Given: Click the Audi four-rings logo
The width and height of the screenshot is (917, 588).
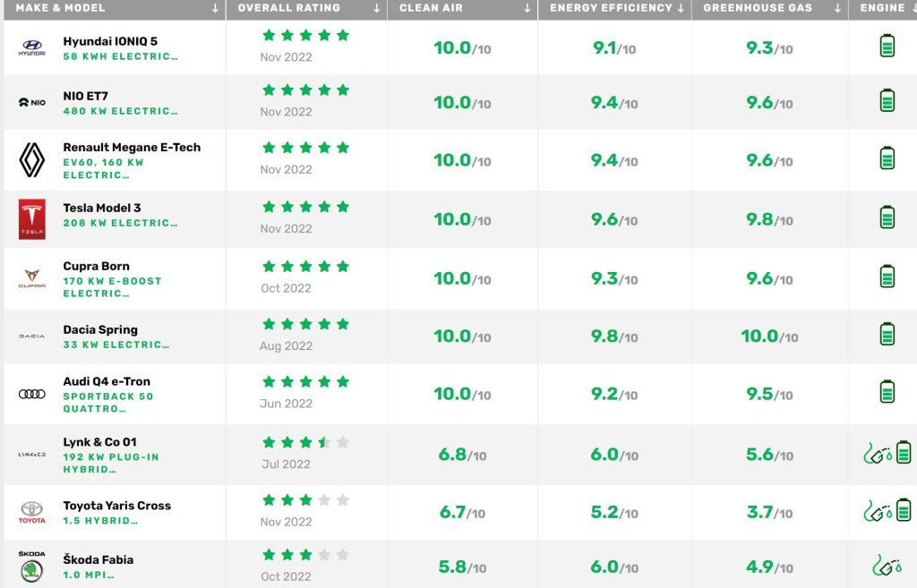Looking at the screenshot, I should (x=31, y=394).
